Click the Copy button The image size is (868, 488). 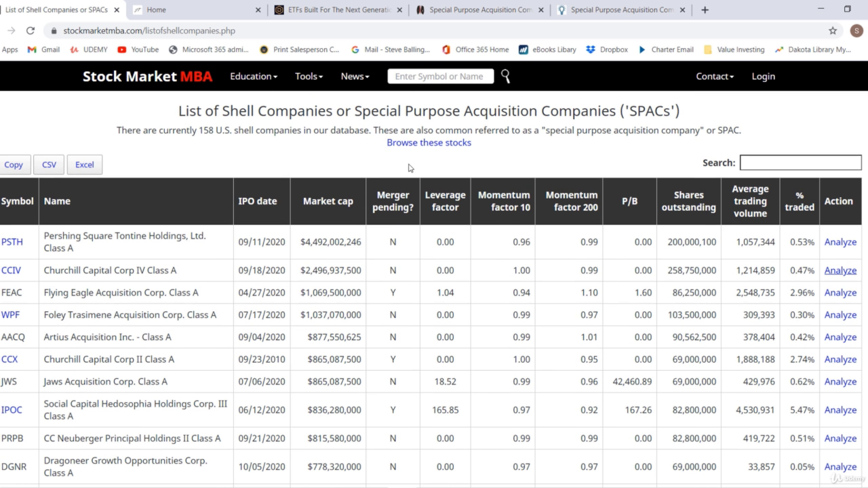(14, 165)
